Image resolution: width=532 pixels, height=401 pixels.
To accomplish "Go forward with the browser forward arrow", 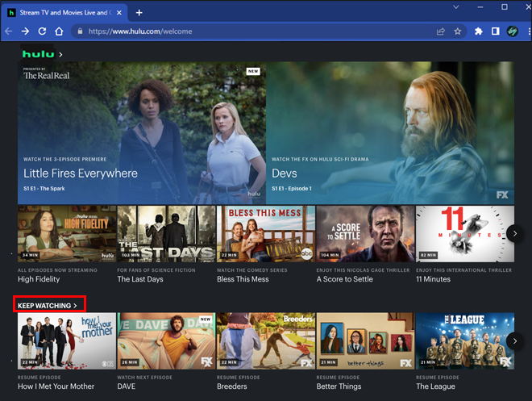I will click(x=25, y=31).
